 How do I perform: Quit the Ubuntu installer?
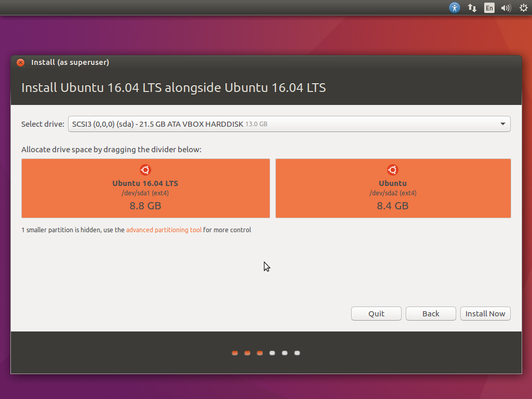point(376,313)
